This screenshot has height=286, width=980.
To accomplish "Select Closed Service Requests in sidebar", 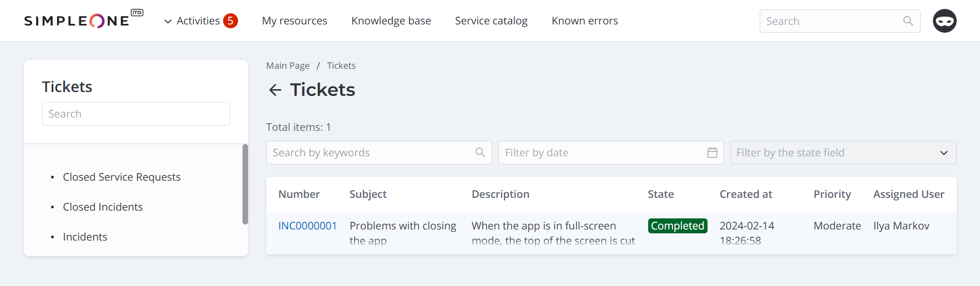I will 122,177.
